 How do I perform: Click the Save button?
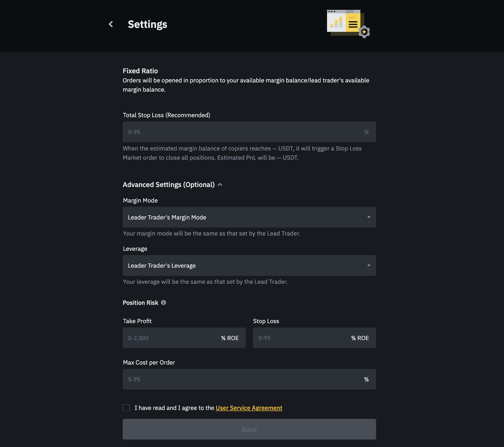click(x=249, y=429)
